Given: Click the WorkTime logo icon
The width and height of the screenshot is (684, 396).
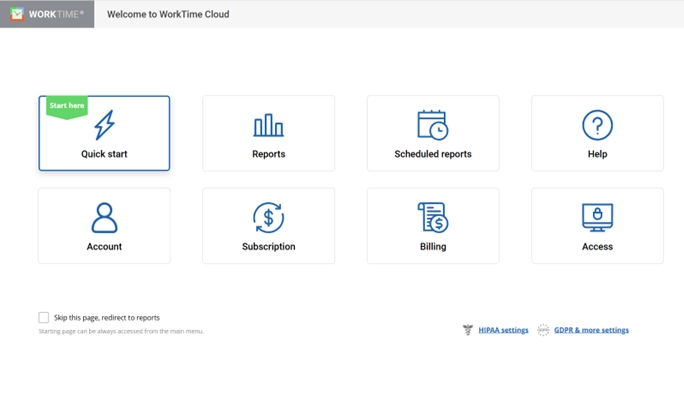Looking at the screenshot, I should [17, 14].
